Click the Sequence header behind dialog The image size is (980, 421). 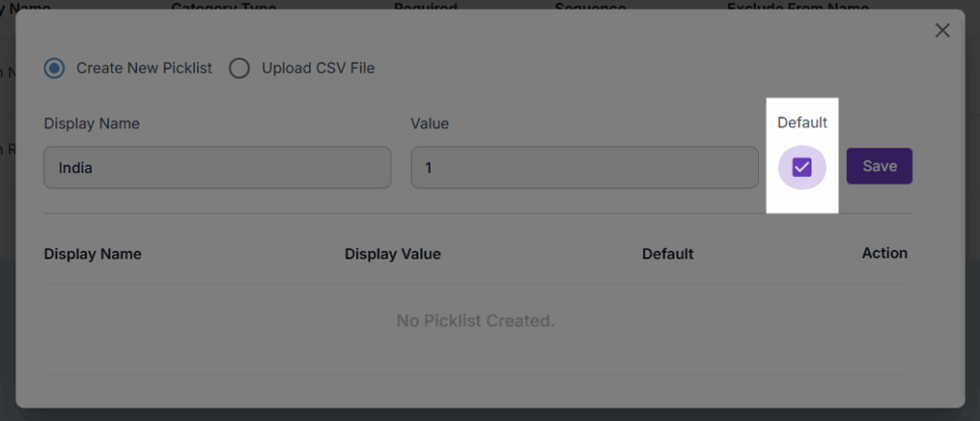(x=590, y=8)
